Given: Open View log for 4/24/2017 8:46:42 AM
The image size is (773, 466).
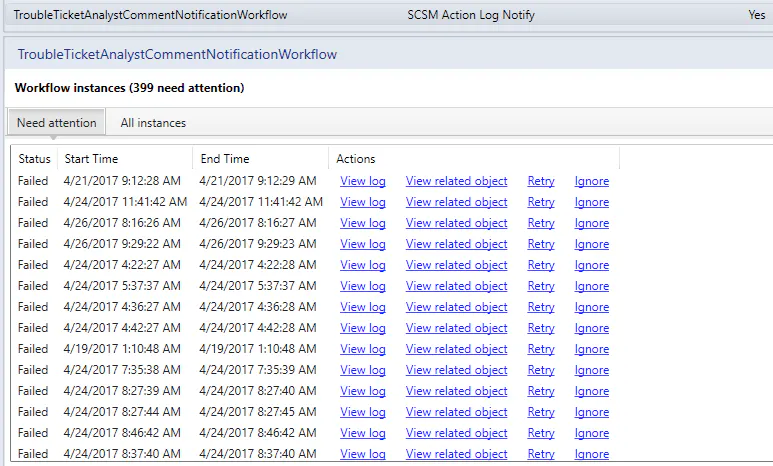Looking at the screenshot, I should (363, 432).
